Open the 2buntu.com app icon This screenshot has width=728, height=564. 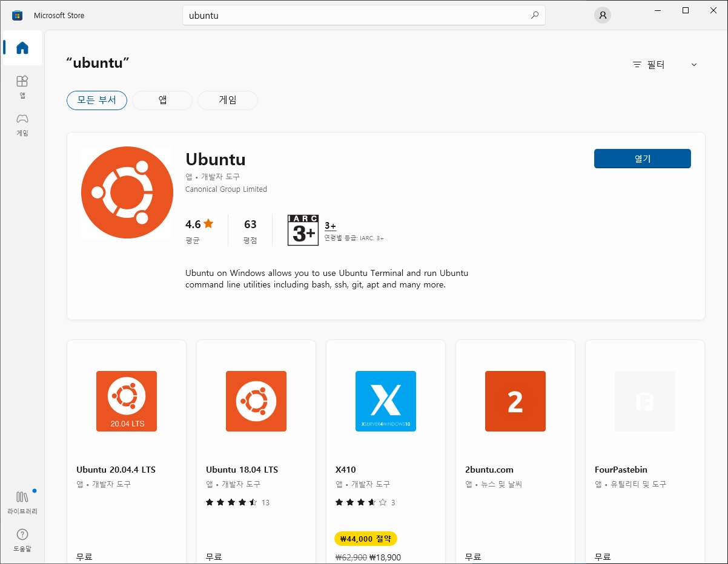coord(515,401)
